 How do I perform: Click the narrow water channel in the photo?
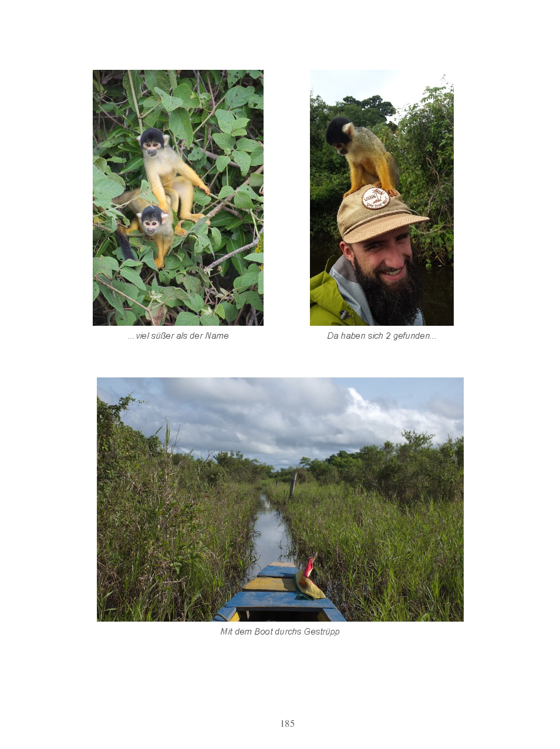(270, 534)
